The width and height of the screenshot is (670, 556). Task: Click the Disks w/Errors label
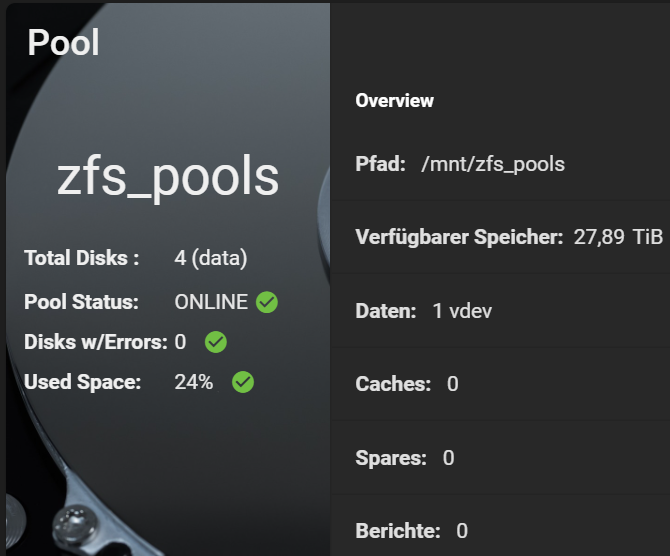click(x=96, y=342)
